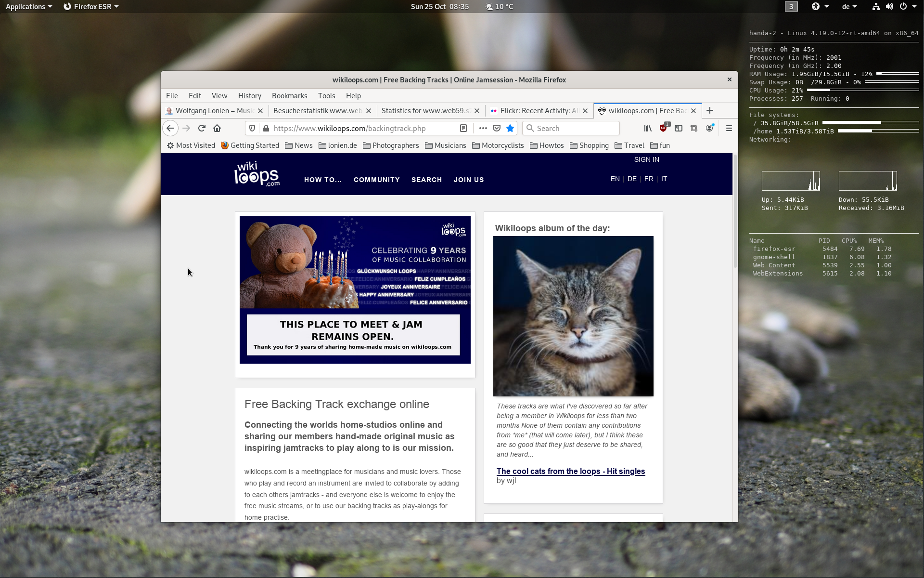This screenshot has height=578, width=924.
Task: Open the de keyboard layout menu
Action: pyautogui.click(x=849, y=6)
